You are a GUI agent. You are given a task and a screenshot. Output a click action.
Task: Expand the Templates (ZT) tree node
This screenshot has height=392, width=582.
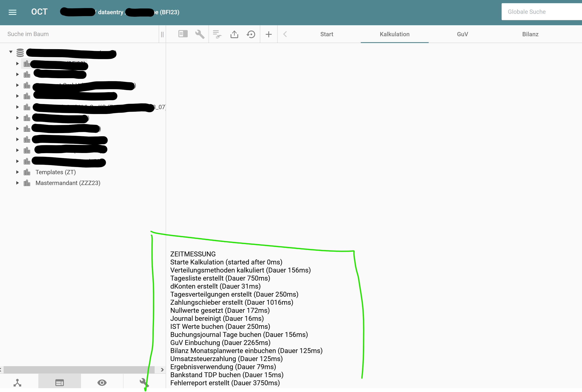tap(17, 172)
